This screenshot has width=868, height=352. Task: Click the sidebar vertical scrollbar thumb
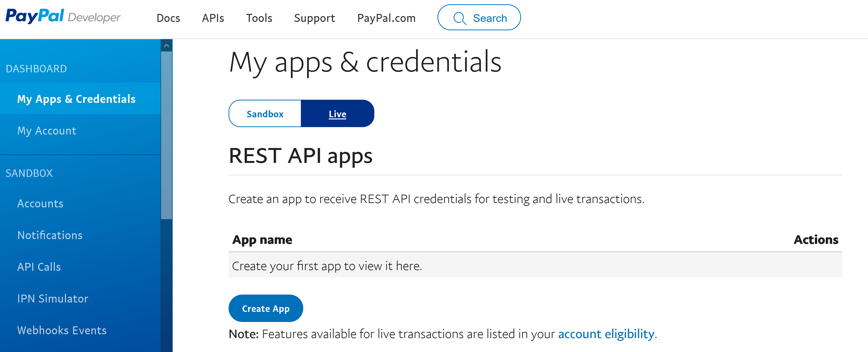click(166, 135)
